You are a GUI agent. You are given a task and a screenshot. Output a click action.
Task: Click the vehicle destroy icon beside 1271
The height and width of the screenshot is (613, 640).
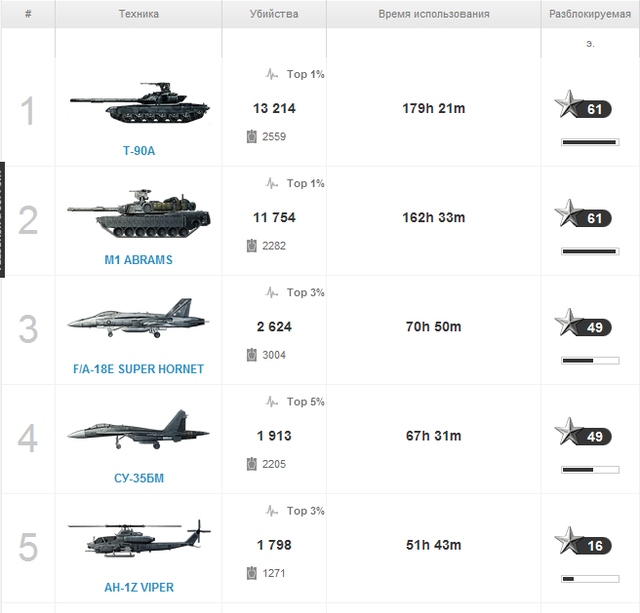[x=252, y=573]
